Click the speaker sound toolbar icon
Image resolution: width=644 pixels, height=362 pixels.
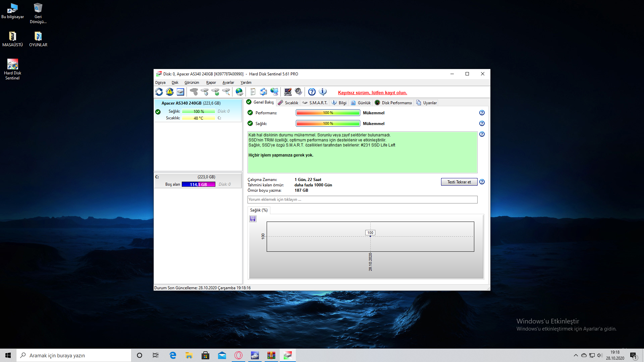pos(299,92)
